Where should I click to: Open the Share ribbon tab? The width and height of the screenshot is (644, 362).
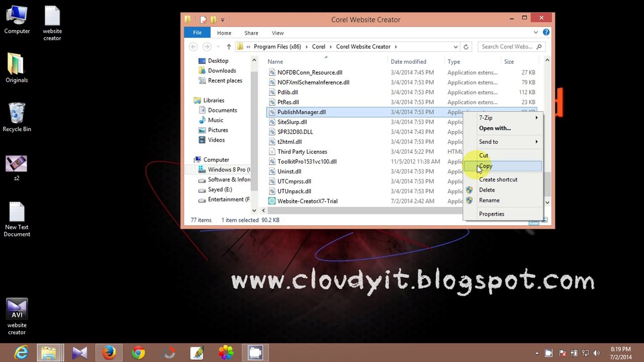point(251,33)
